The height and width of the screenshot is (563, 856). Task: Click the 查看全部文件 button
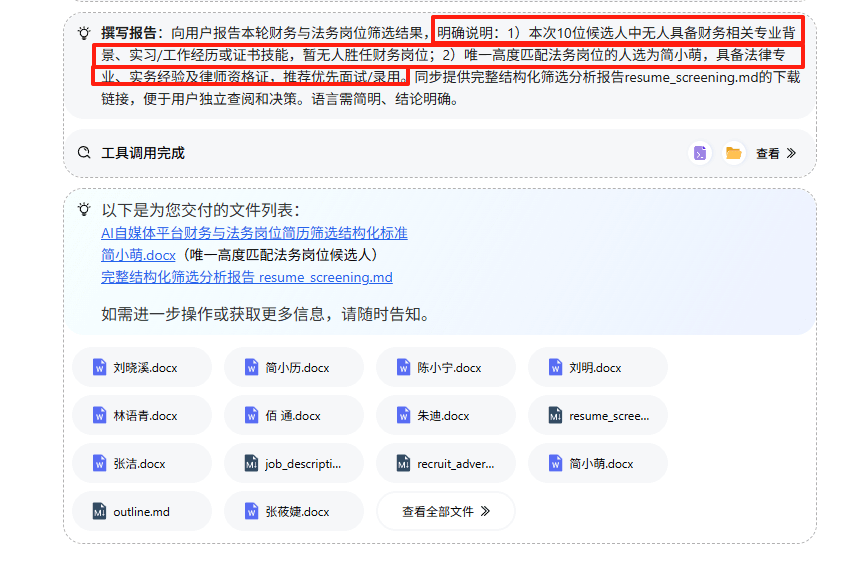pyautogui.click(x=445, y=512)
